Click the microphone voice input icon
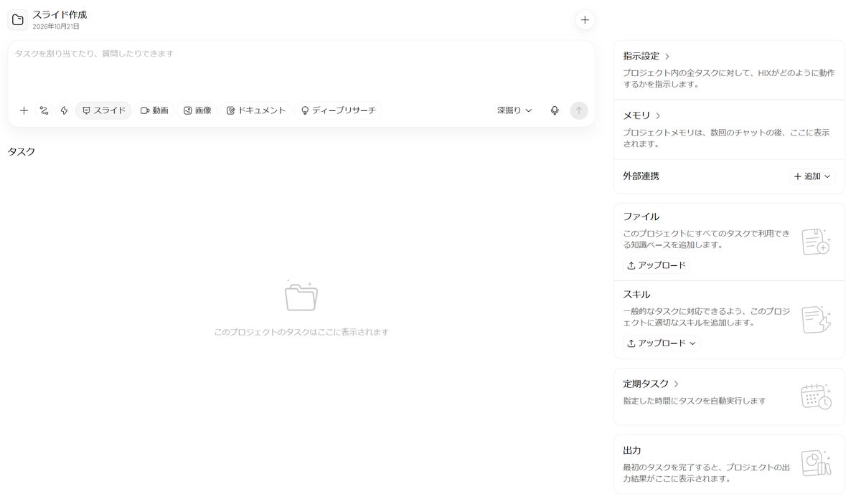 point(555,110)
